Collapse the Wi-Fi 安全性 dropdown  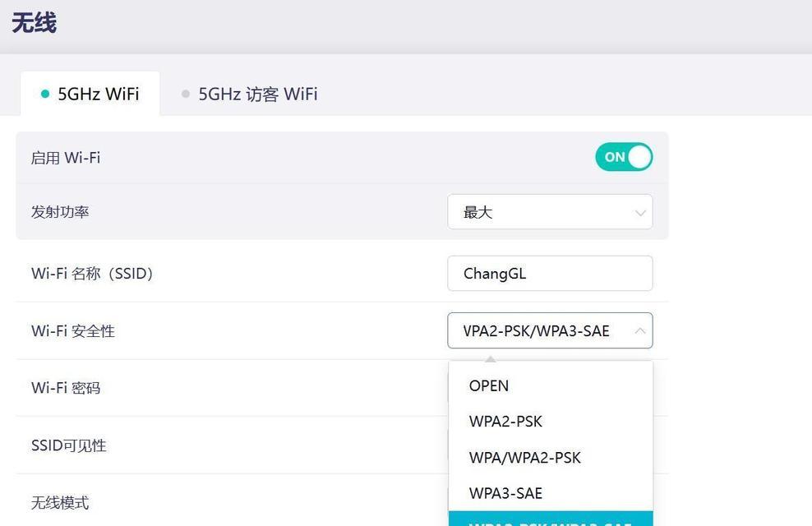pyautogui.click(x=550, y=330)
